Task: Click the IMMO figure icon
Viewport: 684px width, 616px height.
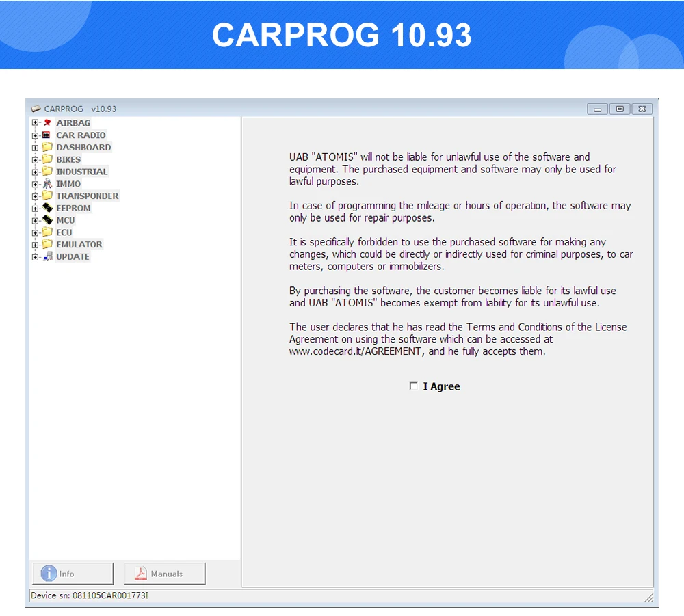Action: (x=48, y=183)
